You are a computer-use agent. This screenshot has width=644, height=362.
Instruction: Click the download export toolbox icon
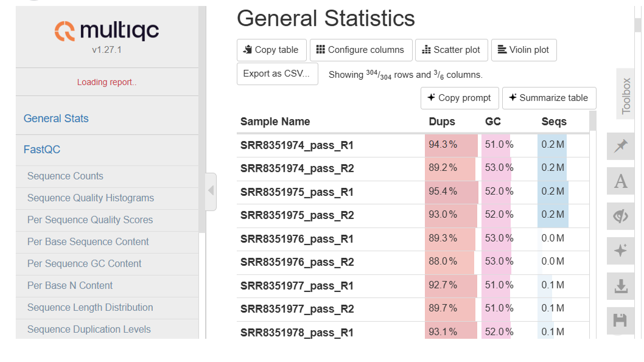coord(621,286)
